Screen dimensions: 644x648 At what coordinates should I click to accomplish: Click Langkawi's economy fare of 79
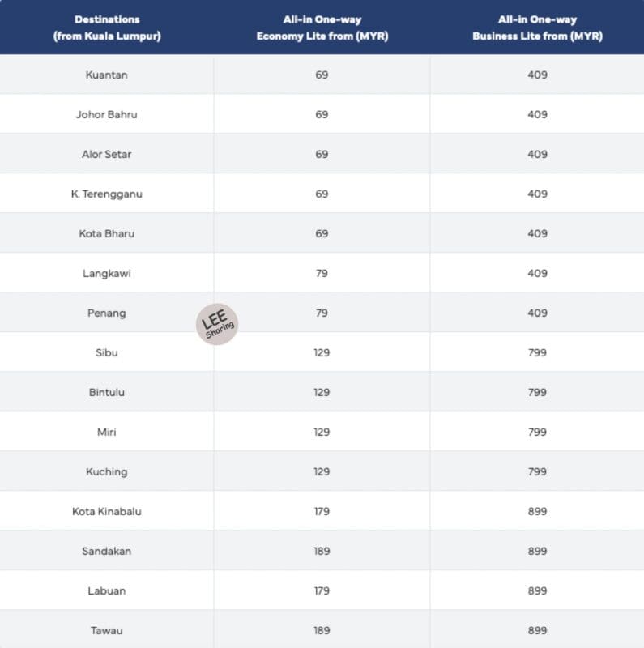click(x=322, y=273)
